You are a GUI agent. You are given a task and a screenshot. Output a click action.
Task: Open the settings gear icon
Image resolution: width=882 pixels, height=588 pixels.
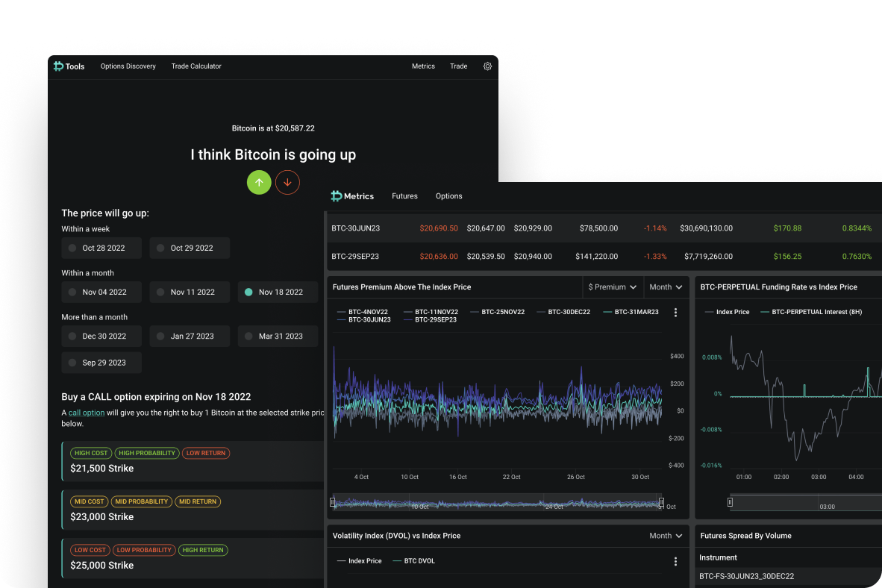(487, 66)
